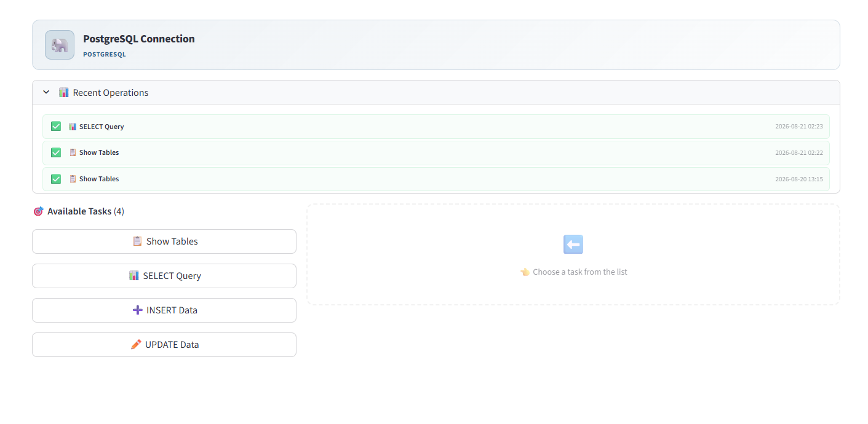
Task: Click green check on Show Tables 13:15 row
Action: 56,179
